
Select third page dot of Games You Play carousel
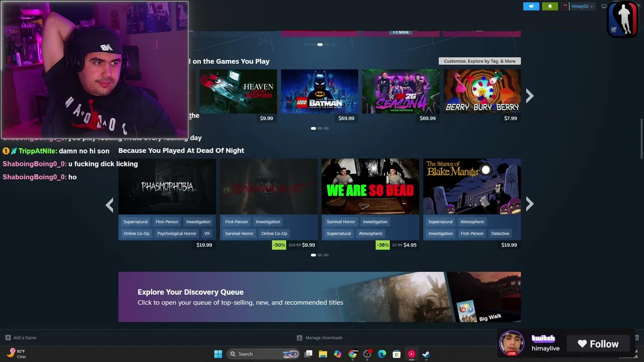click(326, 128)
